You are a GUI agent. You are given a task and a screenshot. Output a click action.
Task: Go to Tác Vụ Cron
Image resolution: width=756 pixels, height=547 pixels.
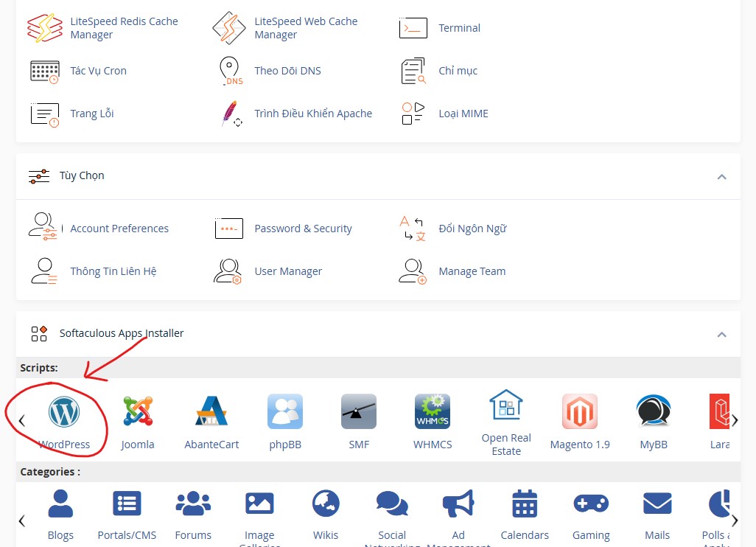[x=98, y=71]
